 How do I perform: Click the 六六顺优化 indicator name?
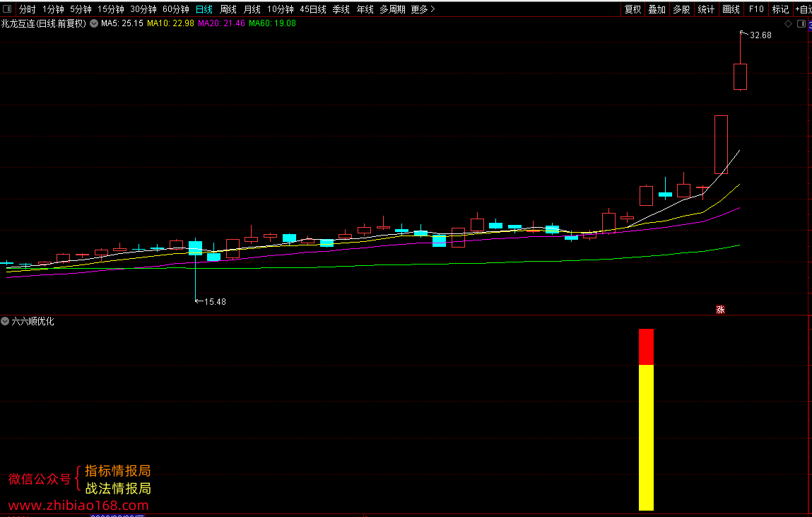coord(33,321)
